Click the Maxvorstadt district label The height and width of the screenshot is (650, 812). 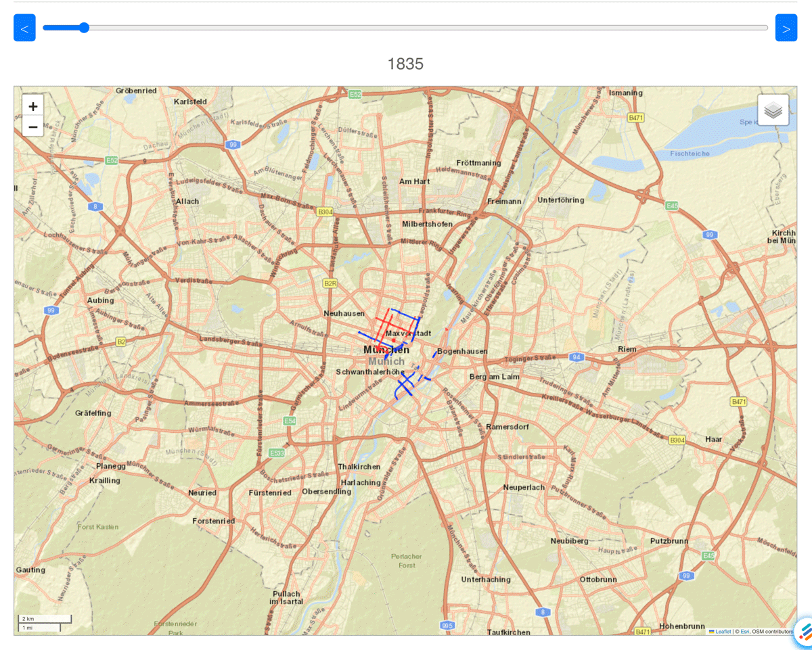click(x=408, y=333)
